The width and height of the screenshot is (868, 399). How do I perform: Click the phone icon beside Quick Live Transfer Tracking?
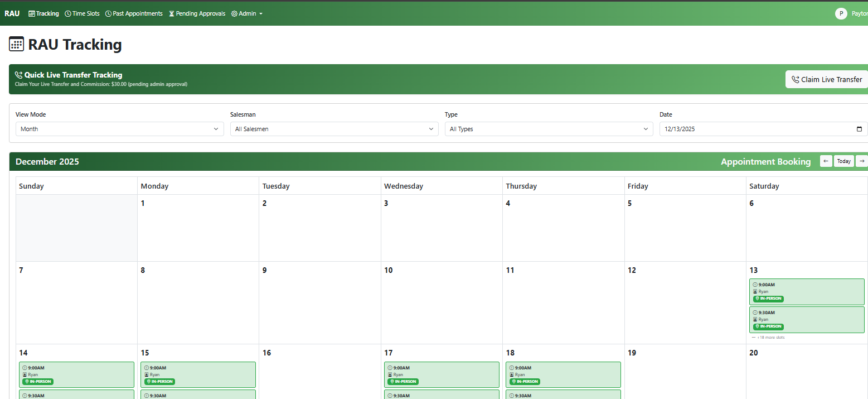18,74
